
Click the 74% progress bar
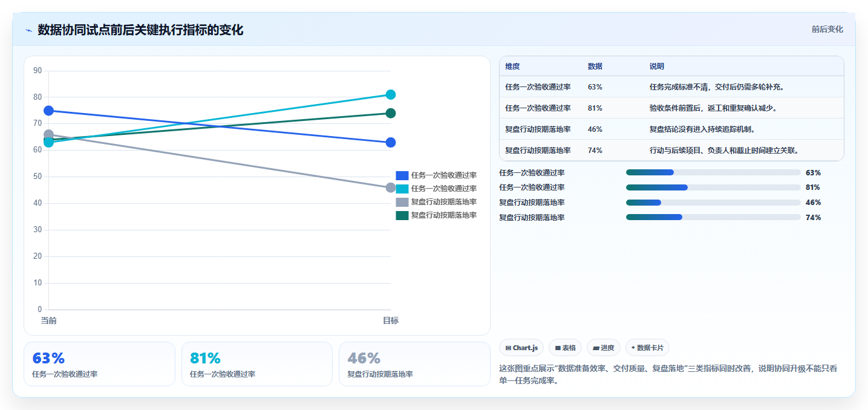click(713, 217)
